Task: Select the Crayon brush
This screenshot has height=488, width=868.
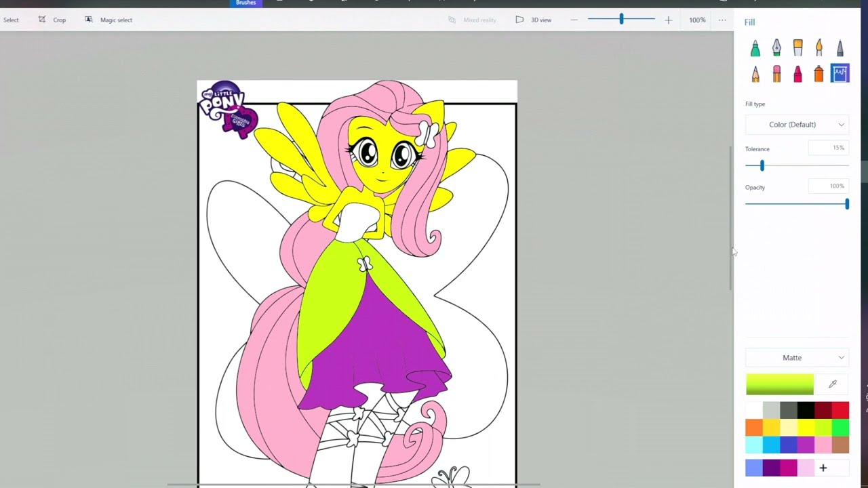Action: [798, 73]
